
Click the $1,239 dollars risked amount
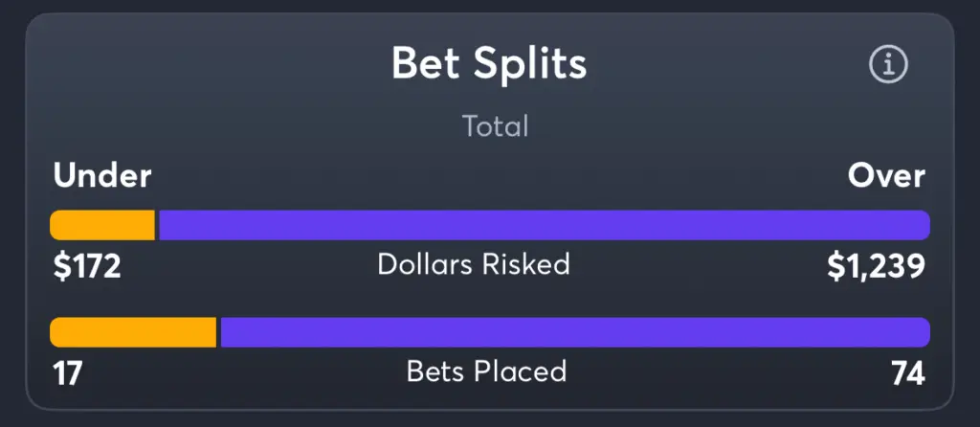(x=877, y=267)
